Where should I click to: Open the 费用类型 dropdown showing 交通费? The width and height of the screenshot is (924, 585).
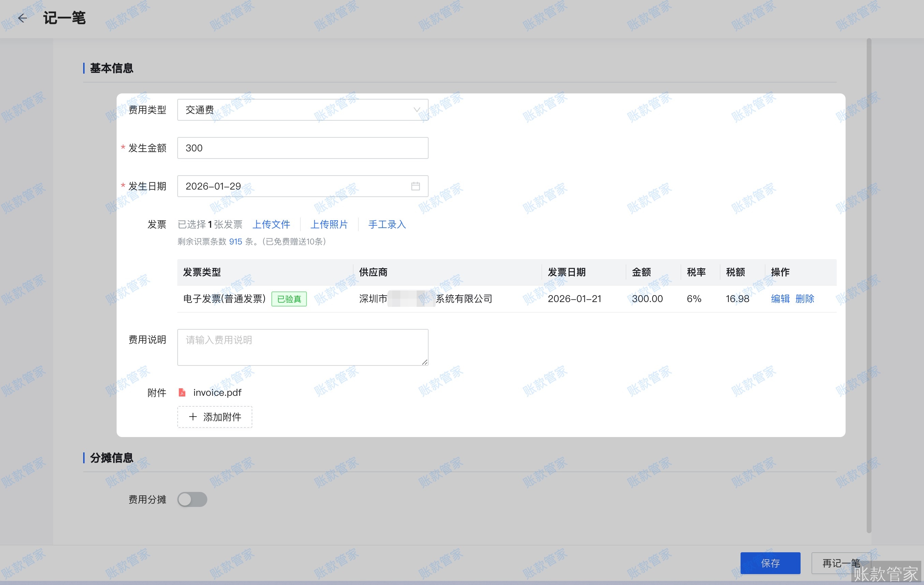[x=303, y=110]
